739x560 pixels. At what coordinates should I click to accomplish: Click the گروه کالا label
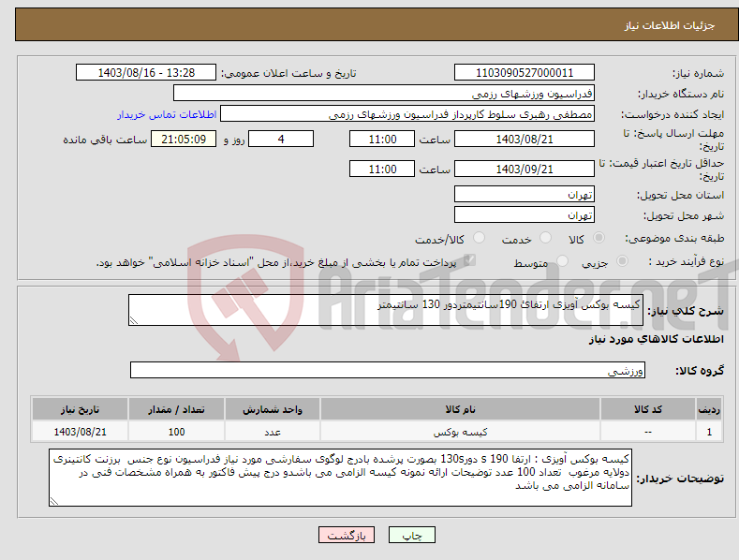[700, 371]
